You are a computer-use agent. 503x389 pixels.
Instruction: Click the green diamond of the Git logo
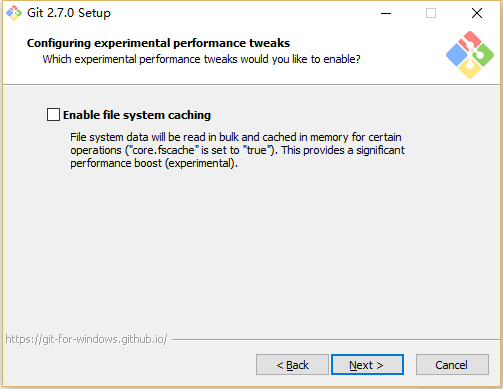tap(484, 55)
